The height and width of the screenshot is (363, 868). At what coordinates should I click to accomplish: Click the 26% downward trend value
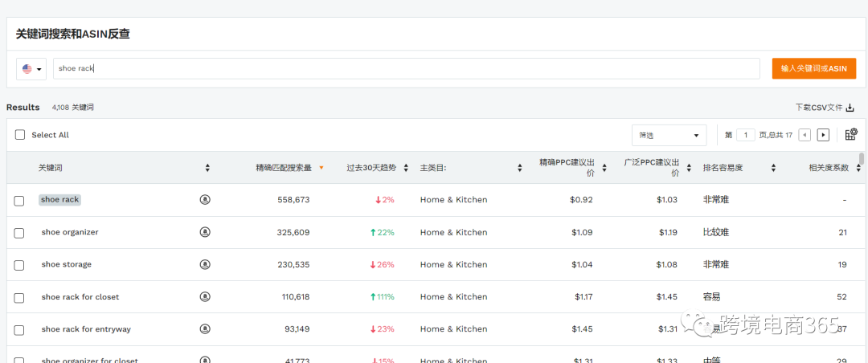382,264
